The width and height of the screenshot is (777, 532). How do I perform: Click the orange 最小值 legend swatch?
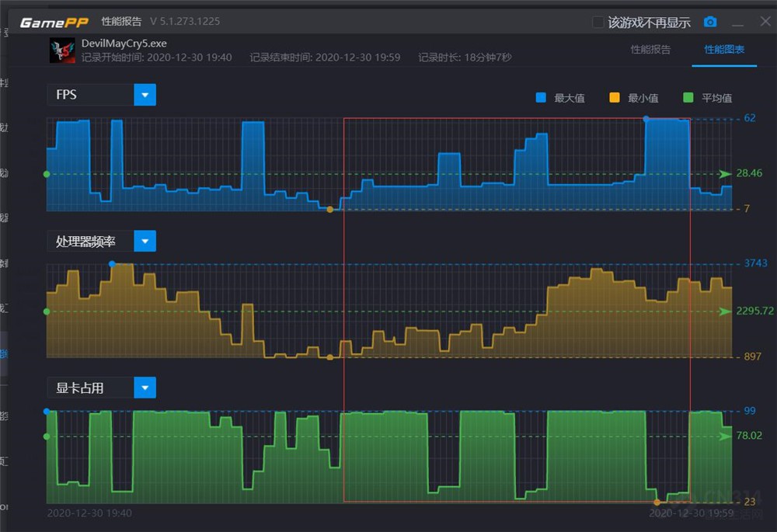[x=615, y=98]
